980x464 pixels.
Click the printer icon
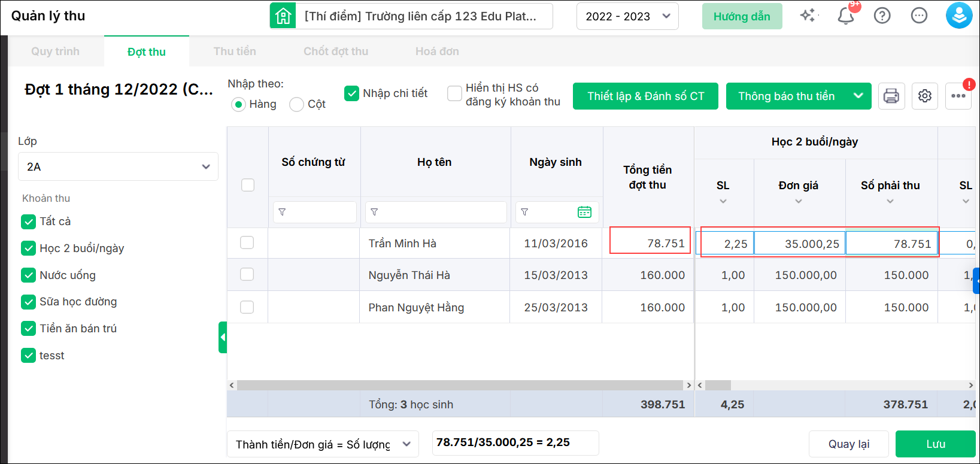click(891, 96)
